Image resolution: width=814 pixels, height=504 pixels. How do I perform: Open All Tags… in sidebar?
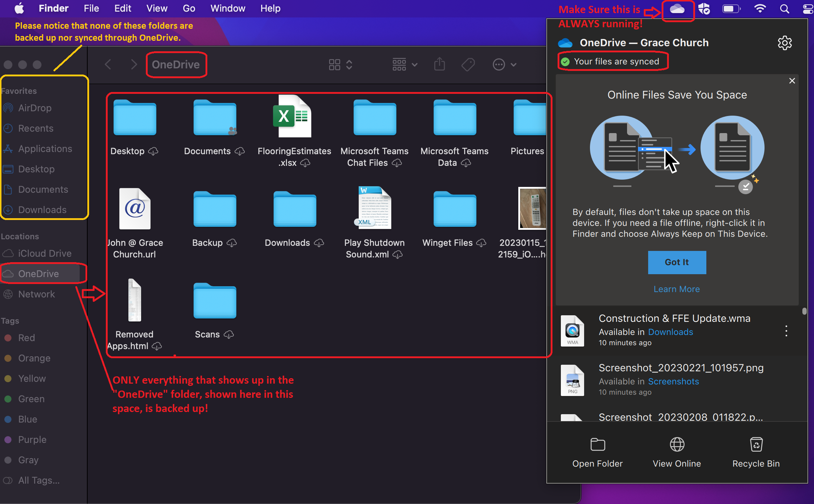pyautogui.click(x=39, y=480)
